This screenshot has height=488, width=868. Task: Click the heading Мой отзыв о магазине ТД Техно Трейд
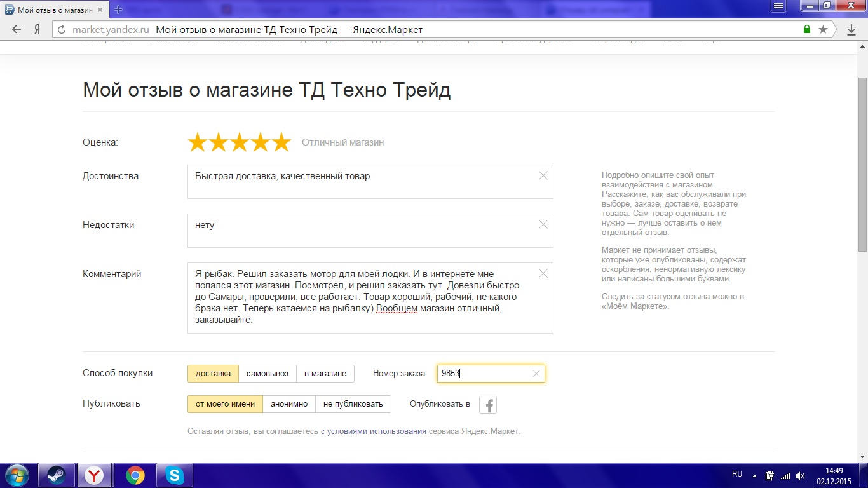click(x=267, y=90)
